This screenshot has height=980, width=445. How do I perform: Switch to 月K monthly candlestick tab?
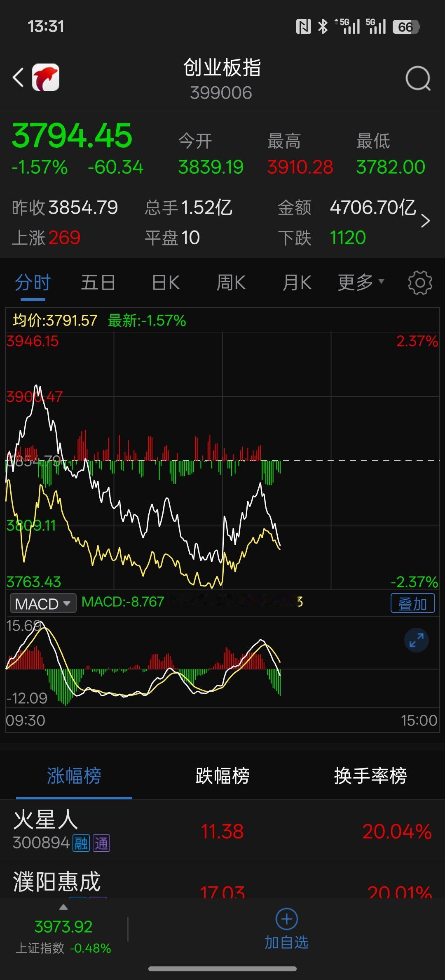pos(297,283)
